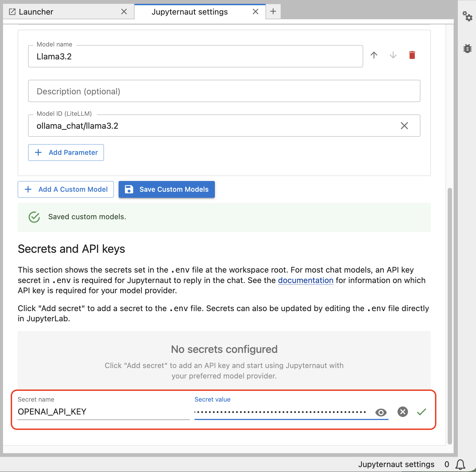Open a new launcher tab with plus

click(273, 11)
